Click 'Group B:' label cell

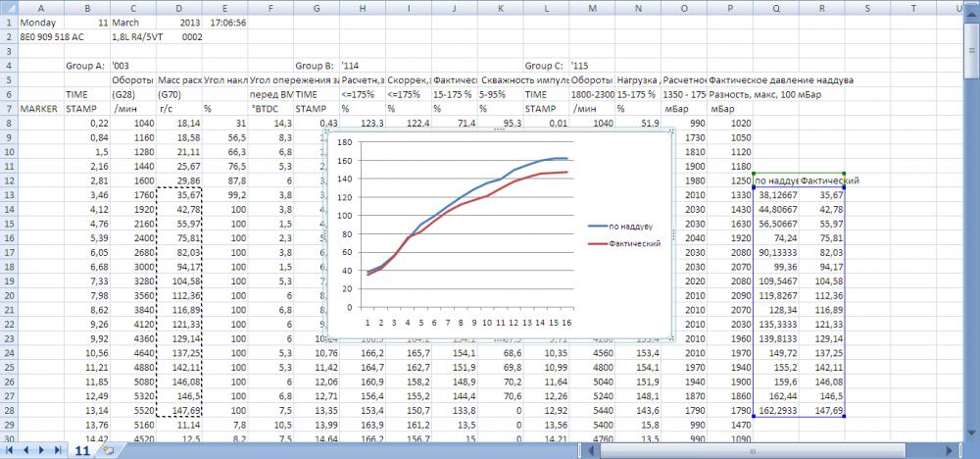pyautogui.click(x=317, y=66)
